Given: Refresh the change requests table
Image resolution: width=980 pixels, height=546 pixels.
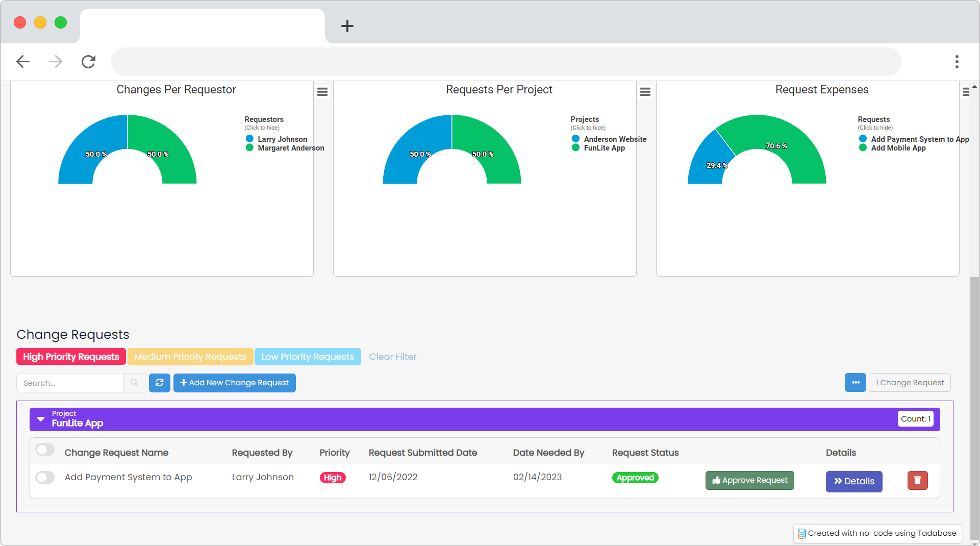Looking at the screenshot, I should [x=160, y=383].
